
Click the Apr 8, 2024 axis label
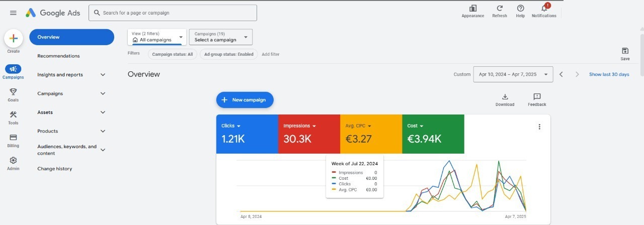(x=251, y=216)
